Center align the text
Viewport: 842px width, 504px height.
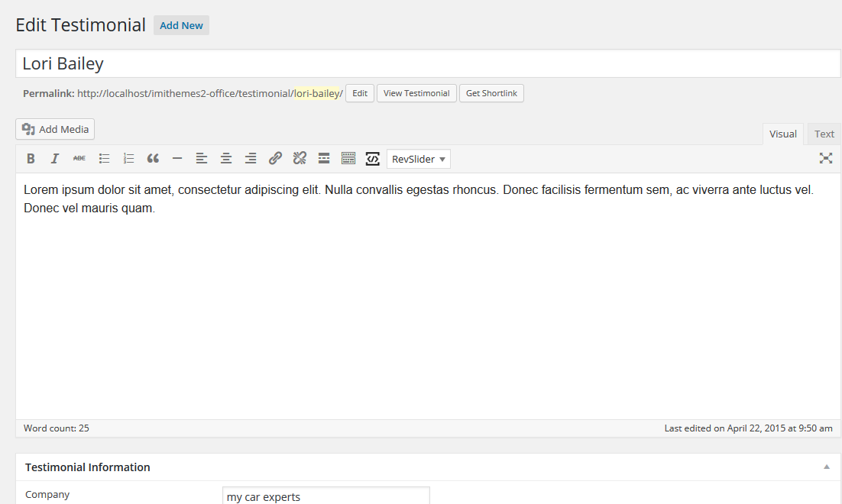(226, 158)
